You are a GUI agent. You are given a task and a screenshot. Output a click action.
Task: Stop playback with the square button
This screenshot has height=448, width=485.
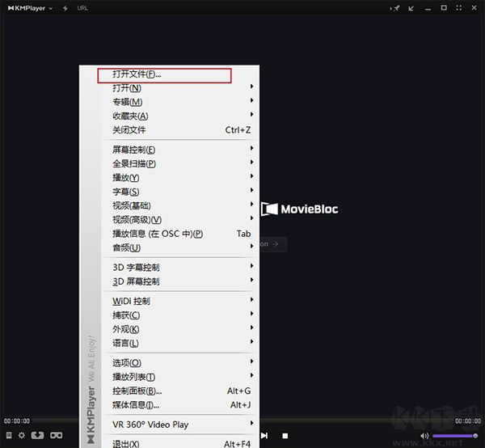(285, 436)
